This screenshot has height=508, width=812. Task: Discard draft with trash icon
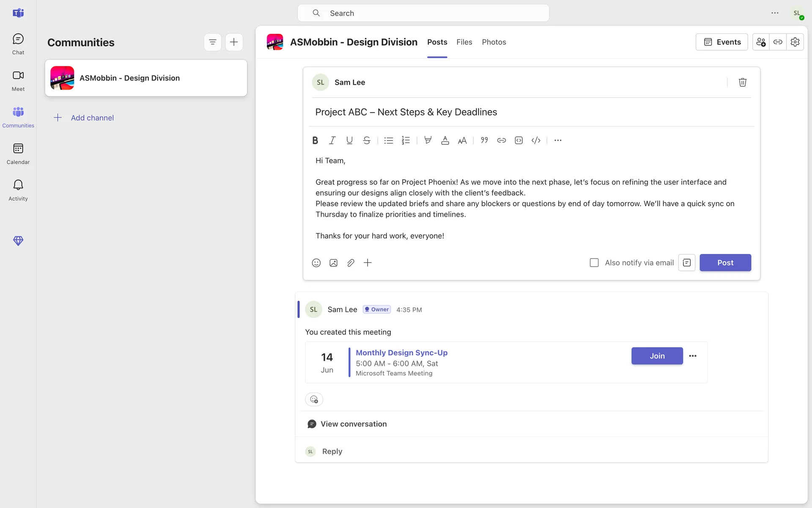pos(742,83)
